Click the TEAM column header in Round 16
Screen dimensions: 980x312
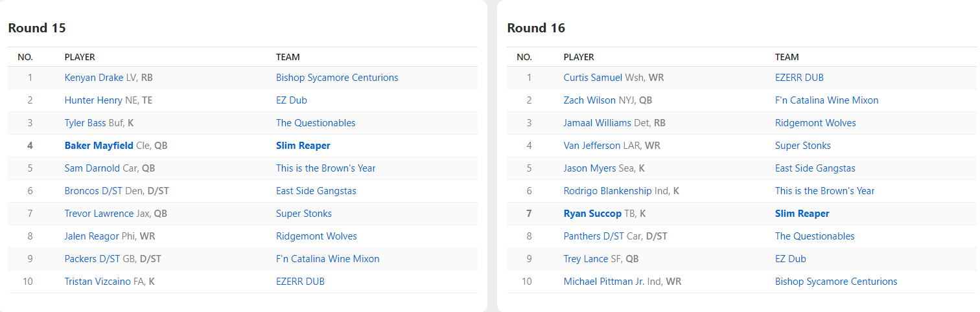pos(787,57)
